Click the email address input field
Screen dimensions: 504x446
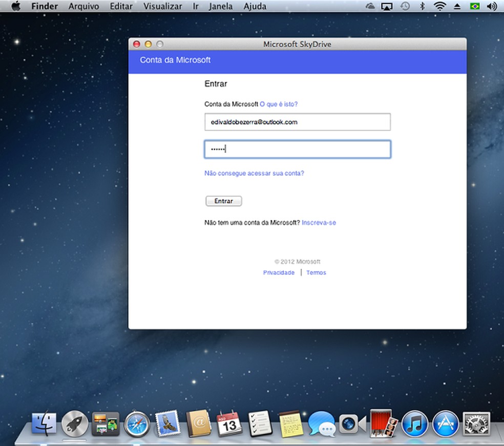(x=297, y=122)
